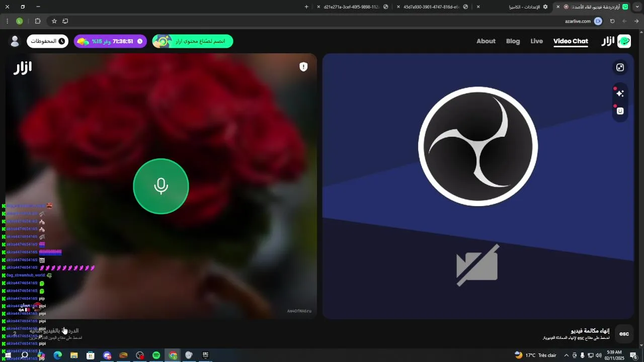Switch to the d21e271a browser tab
This screenshot has width=644, height=362.
352,7
